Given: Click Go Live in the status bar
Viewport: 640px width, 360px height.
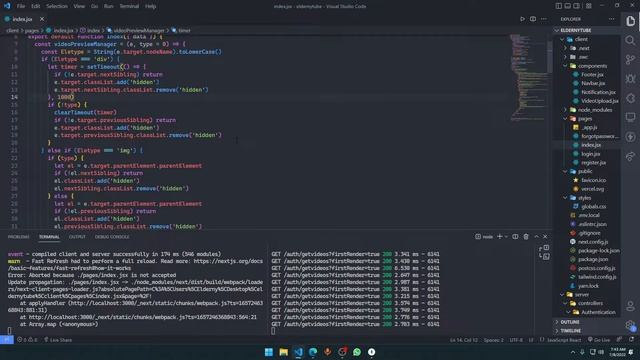Looking at the screenshot, I should (x=599, y=340).
